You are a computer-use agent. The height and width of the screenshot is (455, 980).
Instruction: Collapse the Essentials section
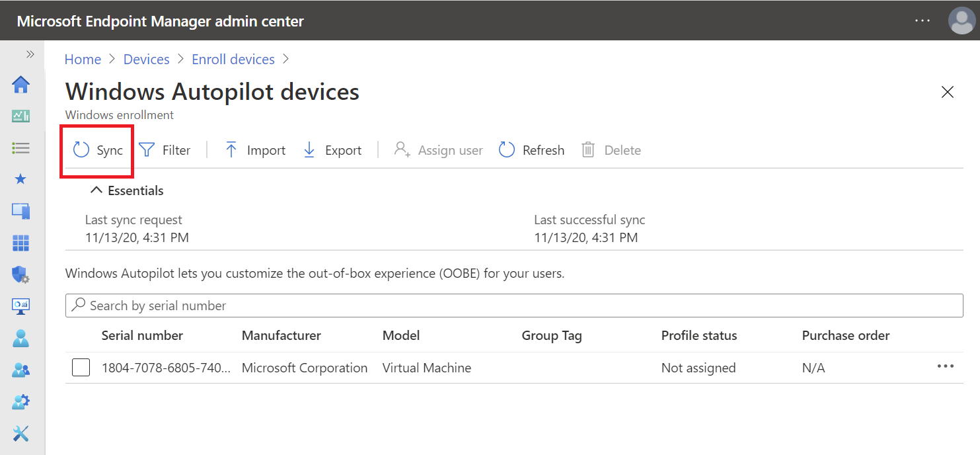pyautogui.click(x=96, y=190)
